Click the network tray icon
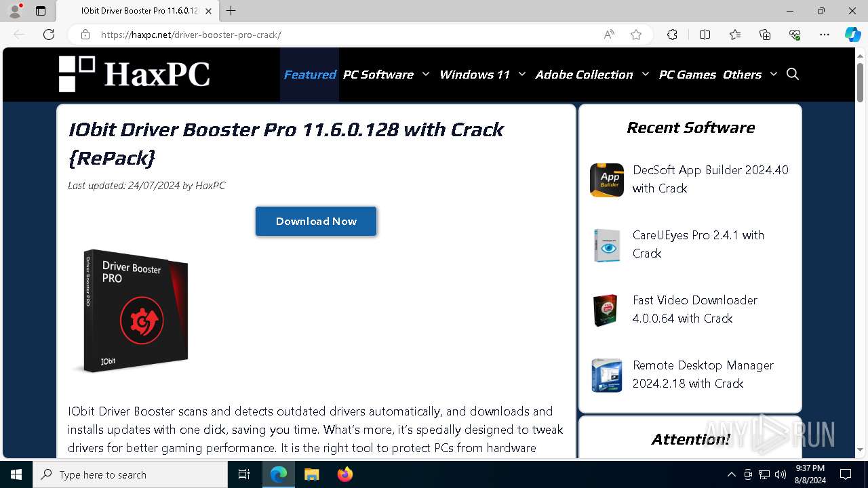 point(764,474)
